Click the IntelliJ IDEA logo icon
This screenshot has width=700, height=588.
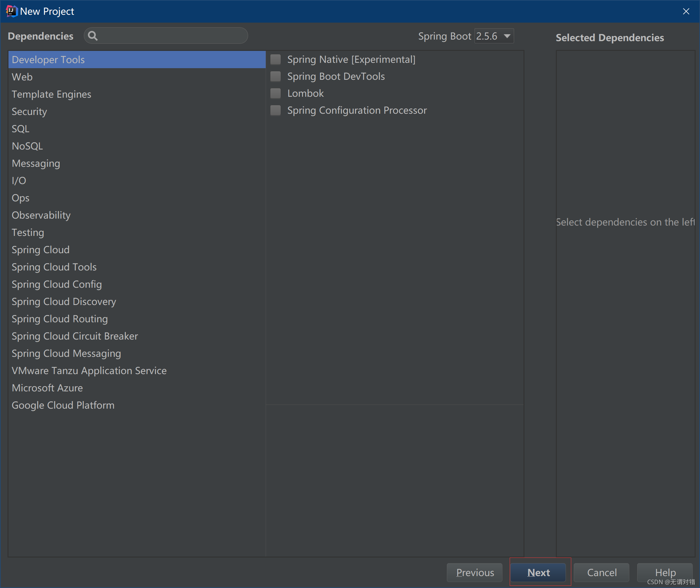point(11,11)
